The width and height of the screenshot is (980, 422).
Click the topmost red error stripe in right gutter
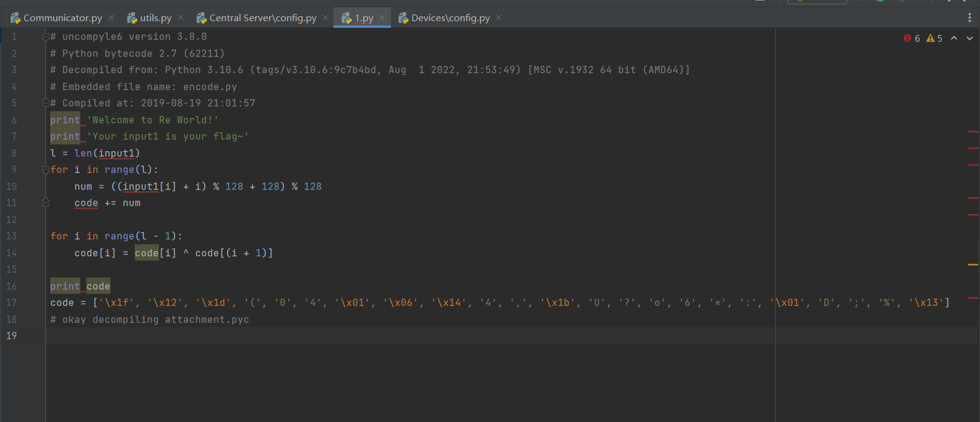click(973, 131)
